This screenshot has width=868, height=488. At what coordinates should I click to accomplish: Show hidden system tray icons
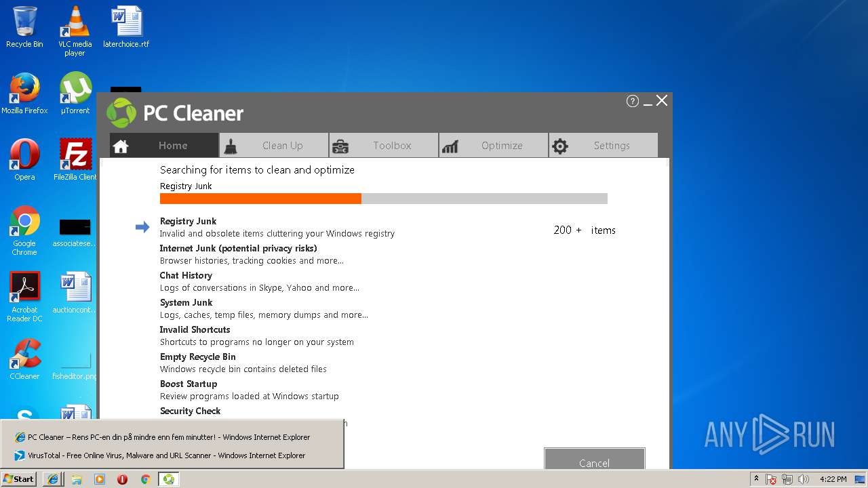pos(756,479)
